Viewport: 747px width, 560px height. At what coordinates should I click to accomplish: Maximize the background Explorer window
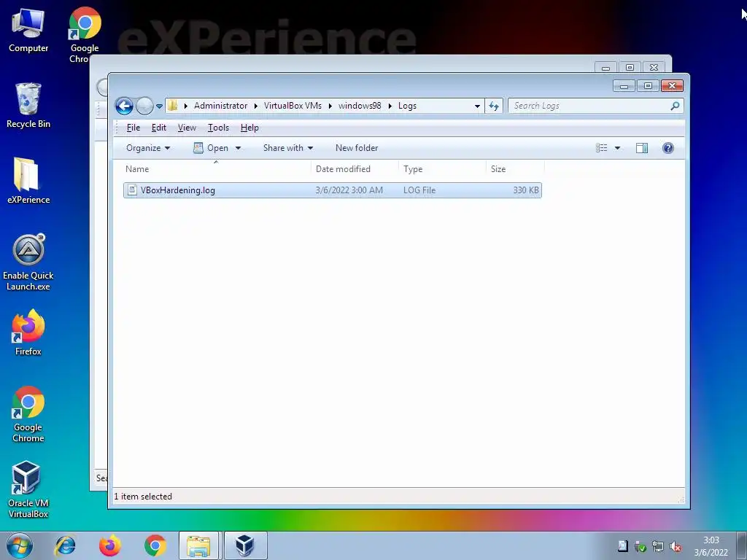630,68
